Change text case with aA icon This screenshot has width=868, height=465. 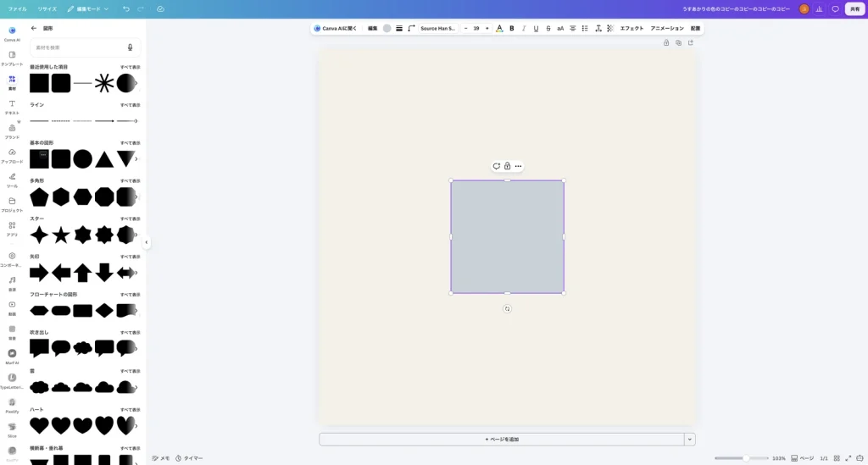[x=560, y=28]
